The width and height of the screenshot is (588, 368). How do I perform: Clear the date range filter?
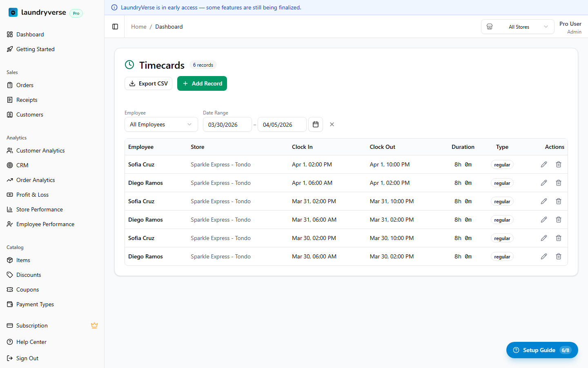coord(332,124)
